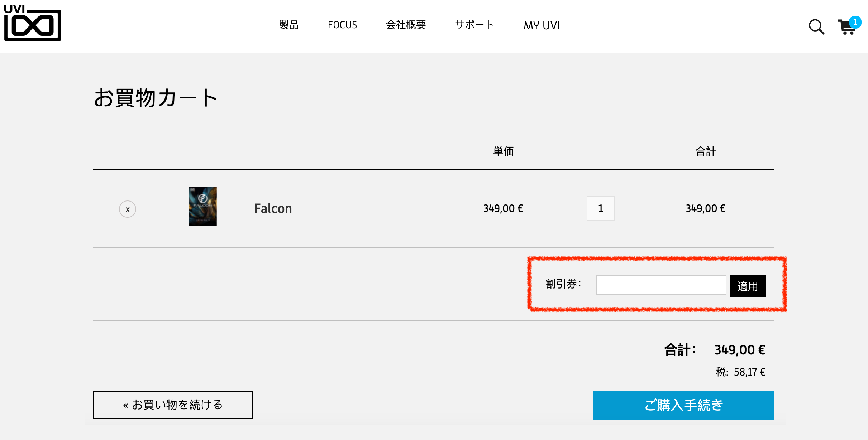Focus the Falcon quantity field
868x440 pixels.
click(x=601, y=208)
